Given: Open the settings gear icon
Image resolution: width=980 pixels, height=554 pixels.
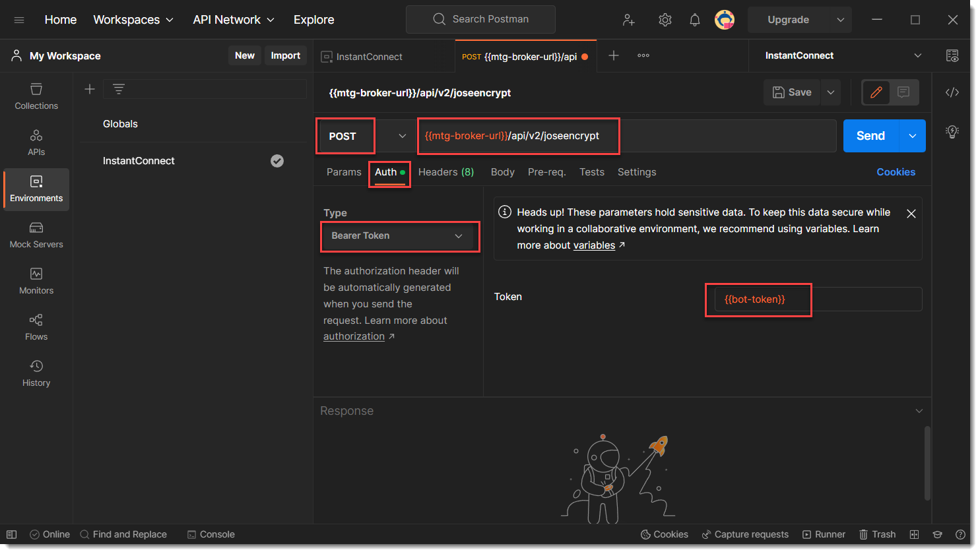Looking at the screenshot, I should 665,20.
